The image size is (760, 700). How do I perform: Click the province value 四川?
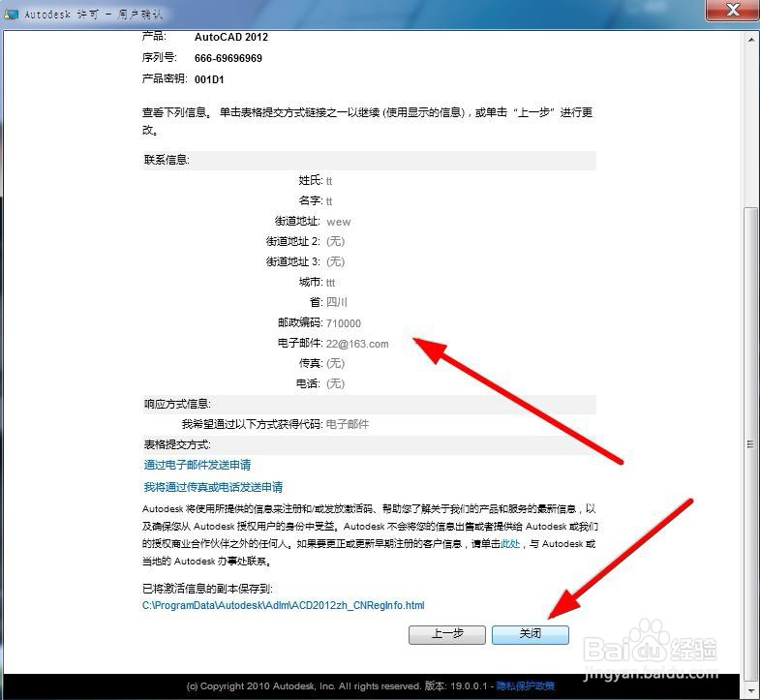point(337,302)
